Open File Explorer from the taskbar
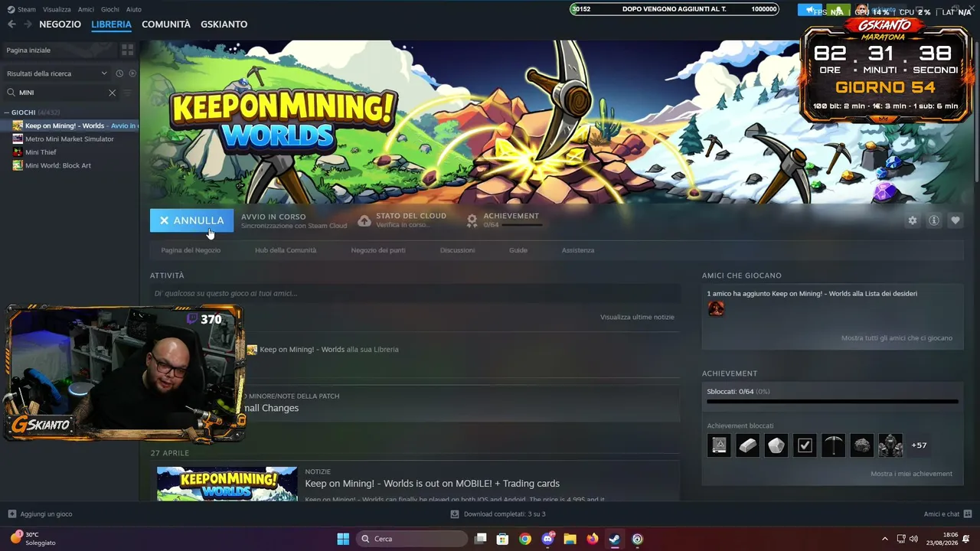Image resolution: width=980 pixels, height=551 pixels. (570, 539)
